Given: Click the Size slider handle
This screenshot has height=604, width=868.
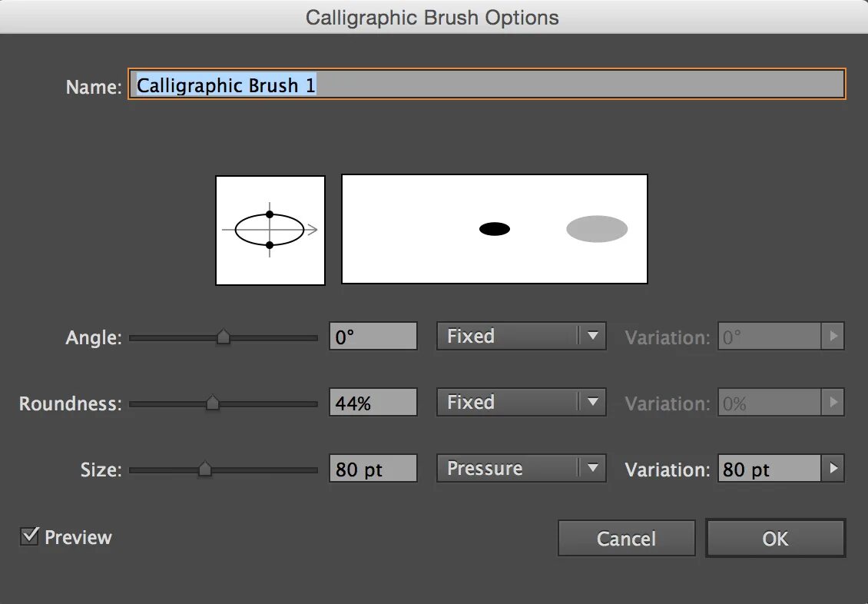Looking at the screenshot, I should [x=204, y=469].
